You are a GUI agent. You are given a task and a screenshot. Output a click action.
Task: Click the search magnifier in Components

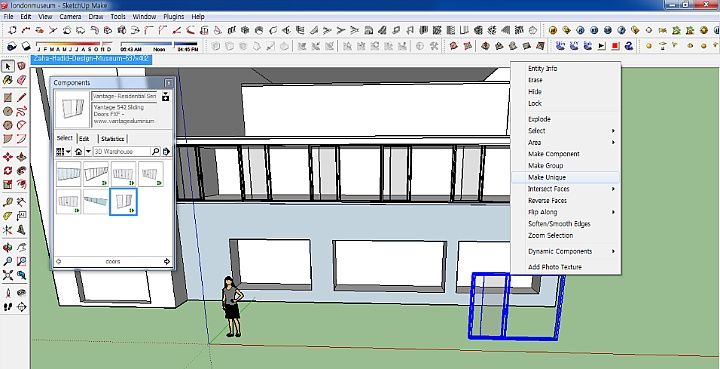pos(155,151)
